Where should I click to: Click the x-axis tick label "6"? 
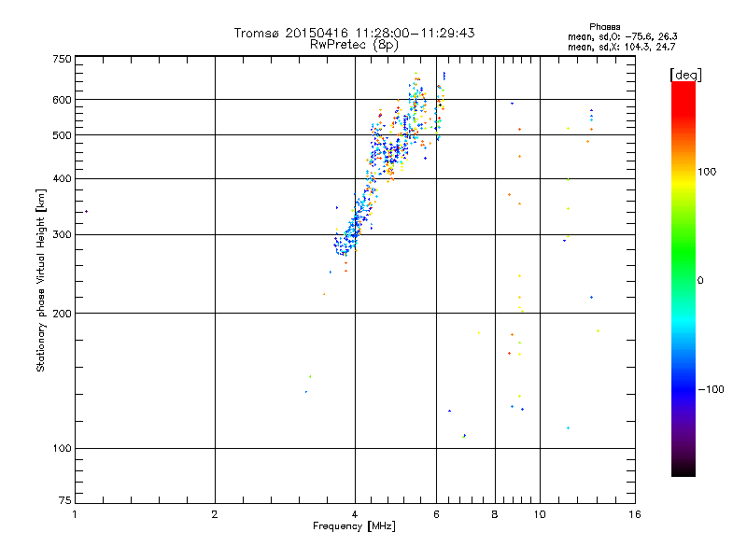coord(436,514)
